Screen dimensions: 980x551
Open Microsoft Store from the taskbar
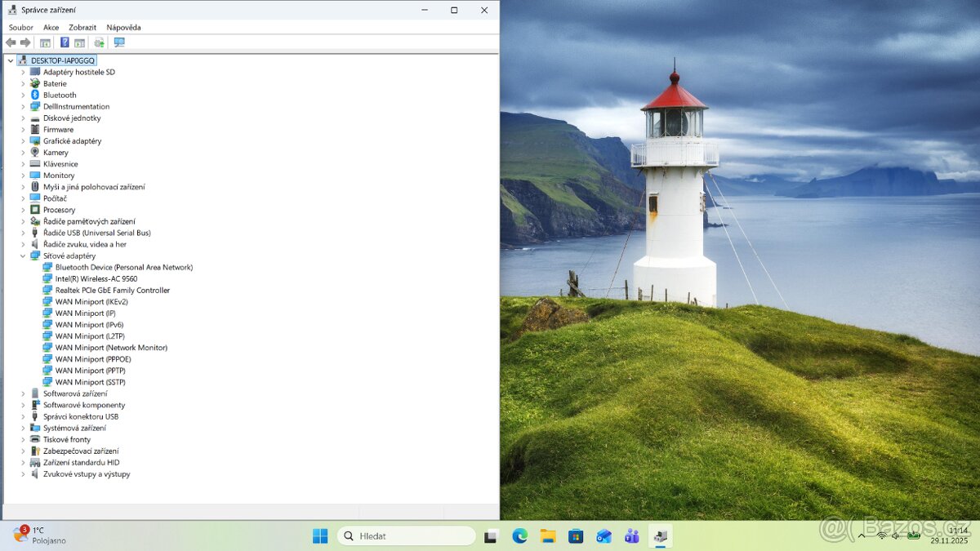(576, 536)
